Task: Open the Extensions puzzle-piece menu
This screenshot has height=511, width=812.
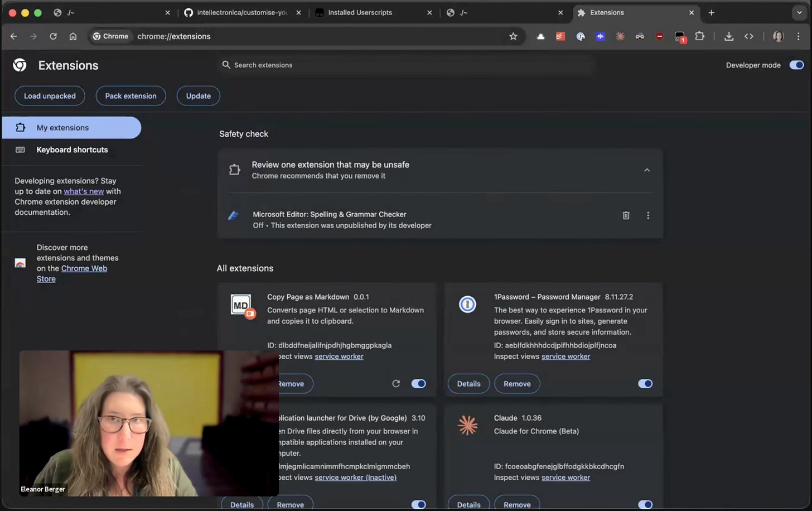Action: tap(700, 36)
